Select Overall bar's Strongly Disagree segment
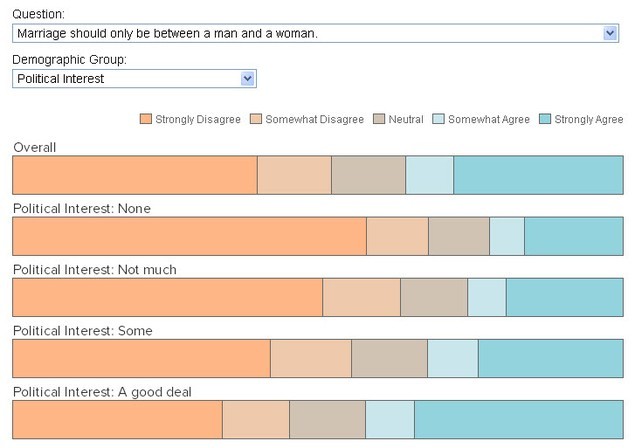The width and height of the screenshot is (635, 448). coord(135,175)
